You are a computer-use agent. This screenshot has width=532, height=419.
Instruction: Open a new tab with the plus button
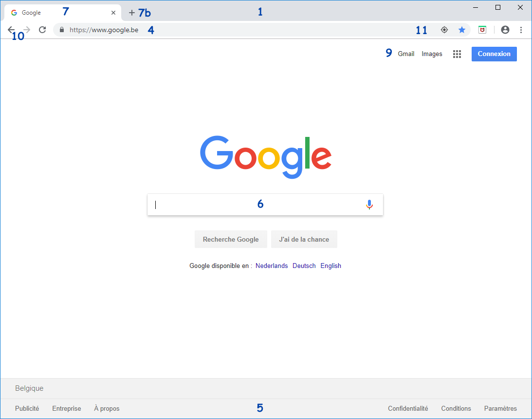[131, 13]
